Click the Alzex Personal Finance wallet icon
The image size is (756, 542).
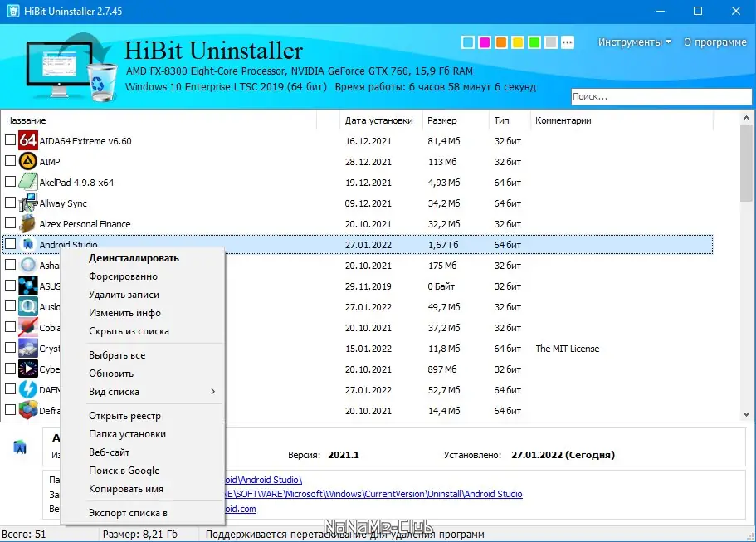(28, 223)
